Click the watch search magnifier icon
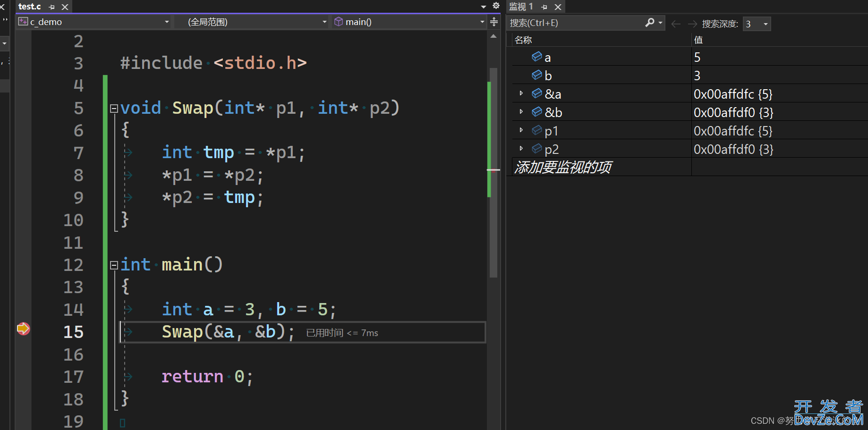This screenshot has width=868, height=430. (x=650, y=22)
